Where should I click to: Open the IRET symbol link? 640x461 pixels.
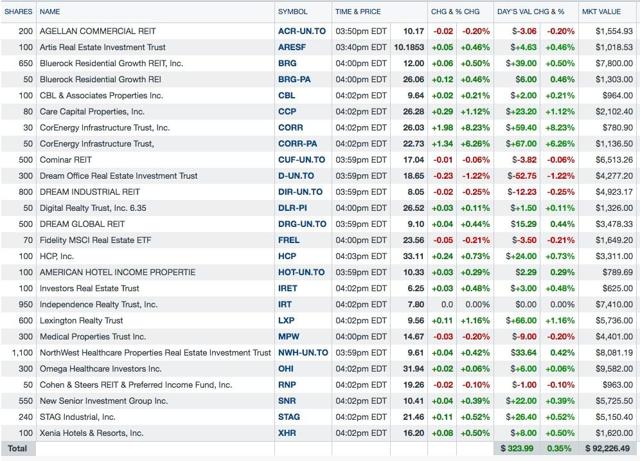[x=287, y=288]
